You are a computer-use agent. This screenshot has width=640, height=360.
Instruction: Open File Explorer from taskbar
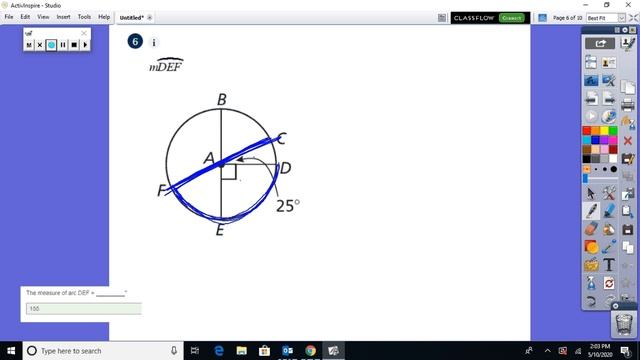(242, 351)
